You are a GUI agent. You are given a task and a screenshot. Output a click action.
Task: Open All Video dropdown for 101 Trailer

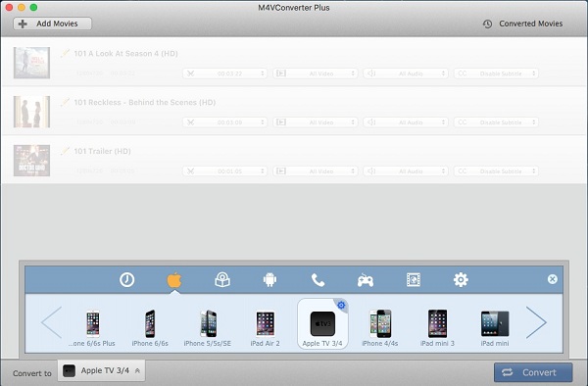[315, 170]
